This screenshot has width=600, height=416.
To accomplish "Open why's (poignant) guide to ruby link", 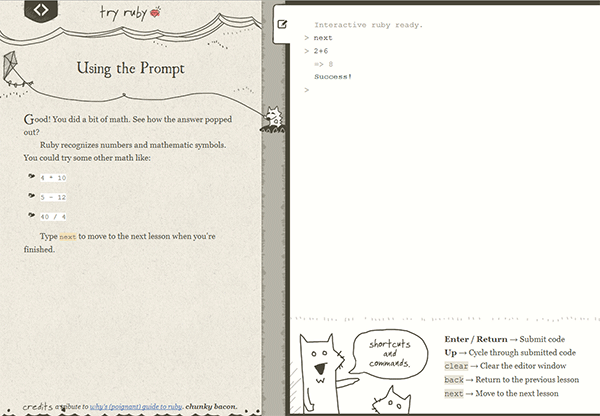I will tap(135, 406).
